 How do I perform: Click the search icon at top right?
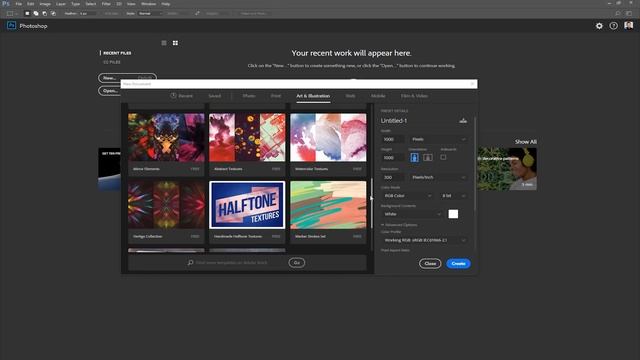click(618, 13)
